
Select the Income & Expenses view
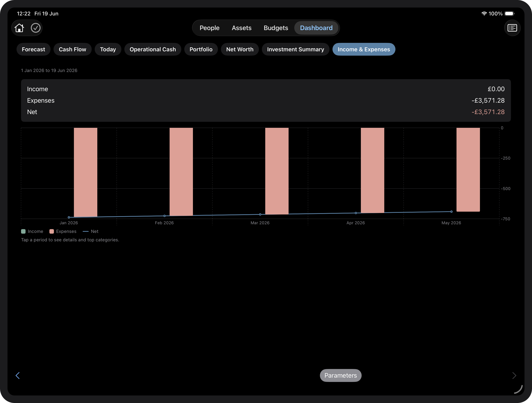click(x=364, y=49)
